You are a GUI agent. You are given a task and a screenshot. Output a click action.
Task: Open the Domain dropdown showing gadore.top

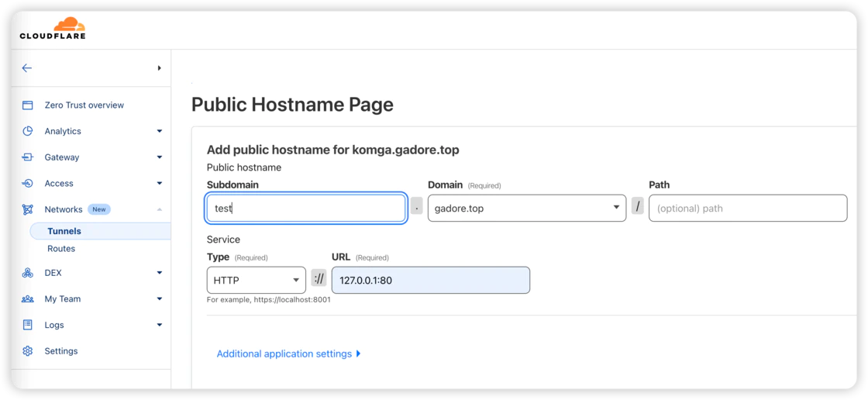point(526,209)
